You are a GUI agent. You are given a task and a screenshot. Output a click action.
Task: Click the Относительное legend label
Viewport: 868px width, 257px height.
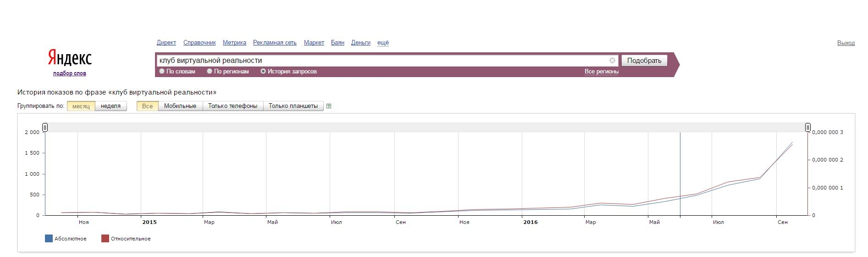pyautogui.click(x=131, y=239)
